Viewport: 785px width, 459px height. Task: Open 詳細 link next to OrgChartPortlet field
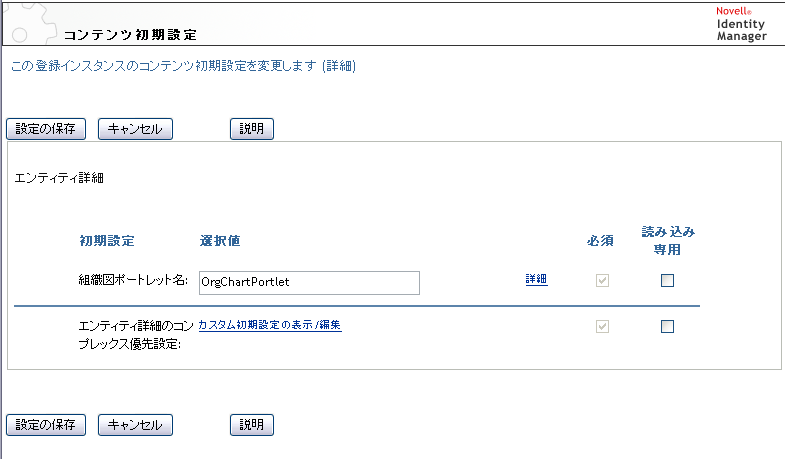pos(536,280)
